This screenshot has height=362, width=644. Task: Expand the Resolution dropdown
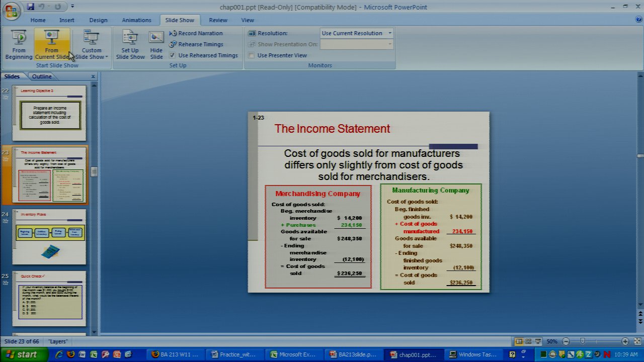(389, 33)
